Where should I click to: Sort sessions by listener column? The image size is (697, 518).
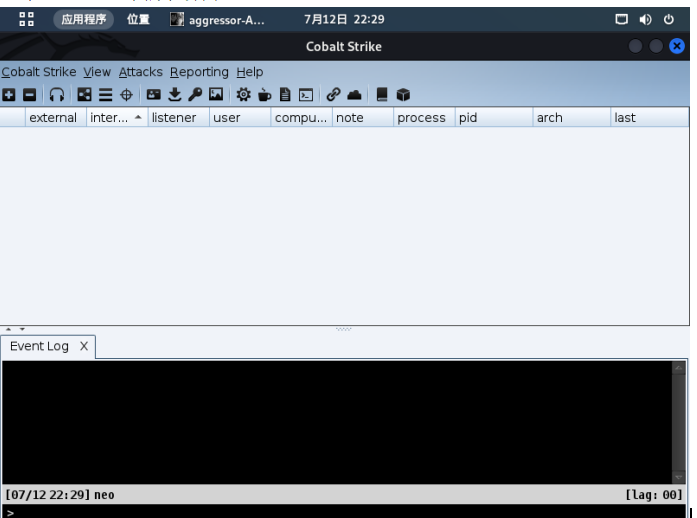pyautogui.click(x=179, y=118)
